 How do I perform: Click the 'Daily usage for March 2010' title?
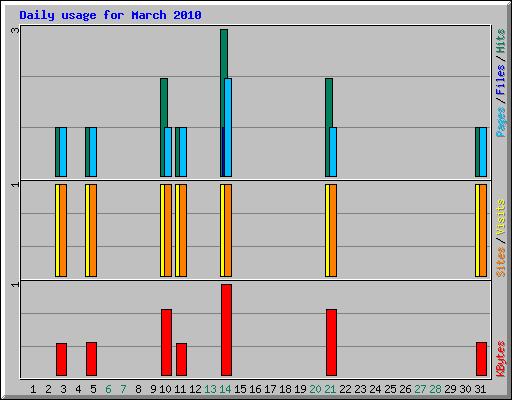110,15
